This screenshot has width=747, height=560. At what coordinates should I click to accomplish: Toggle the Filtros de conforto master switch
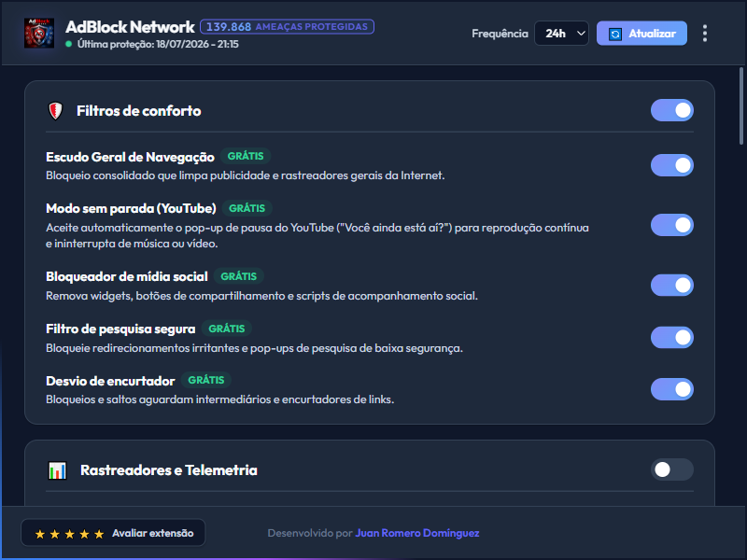pyautogui.click(x=671, y=110)
